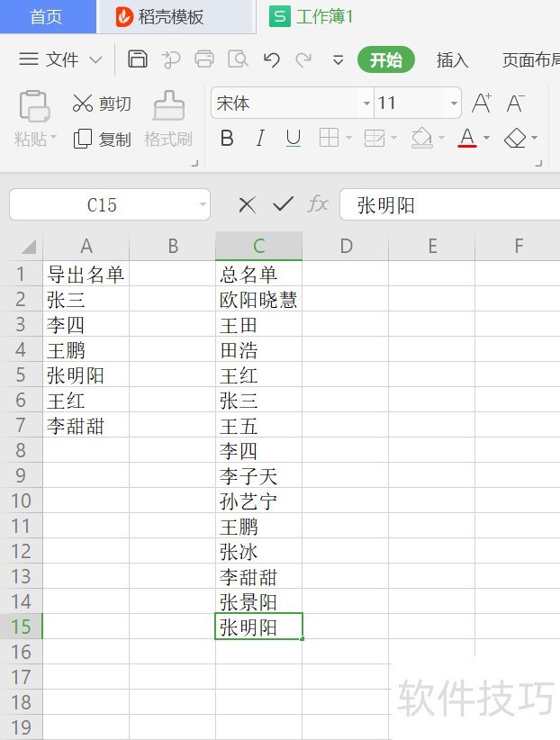Open the Name Box dropdown arrow
This screenshot has height=740, width=560.
[203, 205]
